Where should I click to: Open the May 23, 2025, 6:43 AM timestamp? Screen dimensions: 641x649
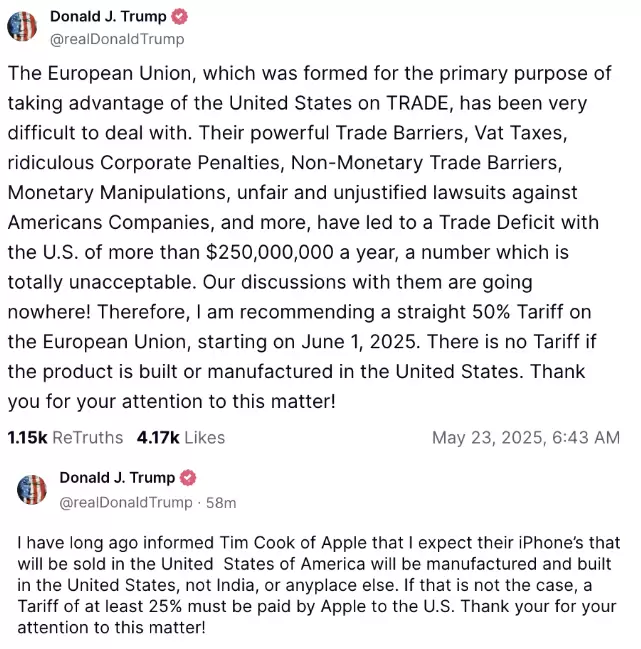[526, 437]
